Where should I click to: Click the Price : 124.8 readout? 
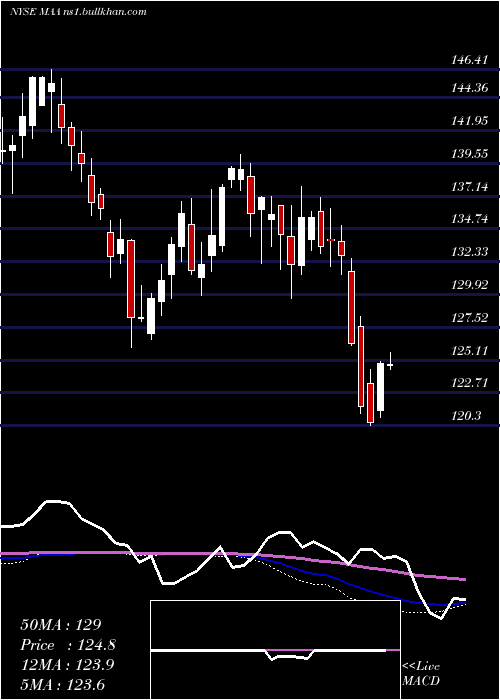click(68, 645)
